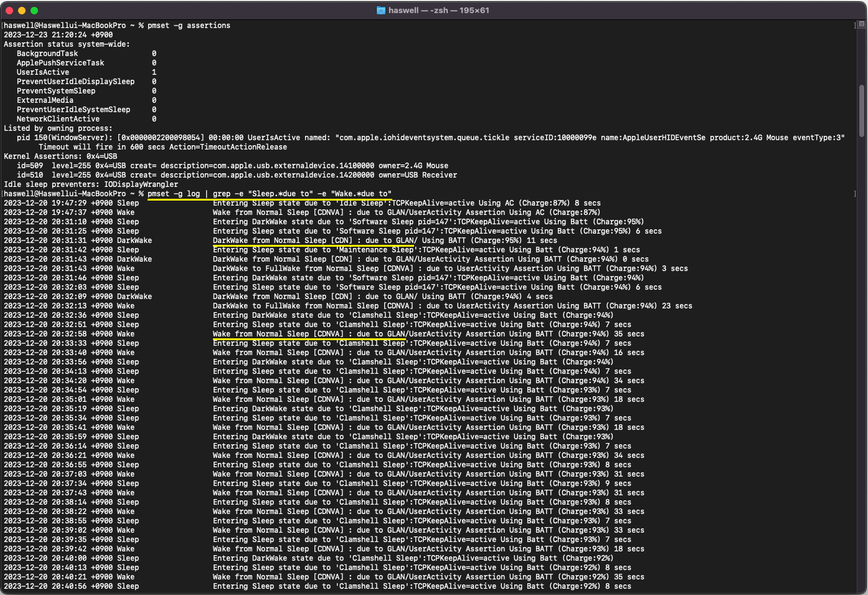Click the 'PreventUserIdleDisplaySleep' assertion row
The image size is (868, 595).
coord(87,82)
